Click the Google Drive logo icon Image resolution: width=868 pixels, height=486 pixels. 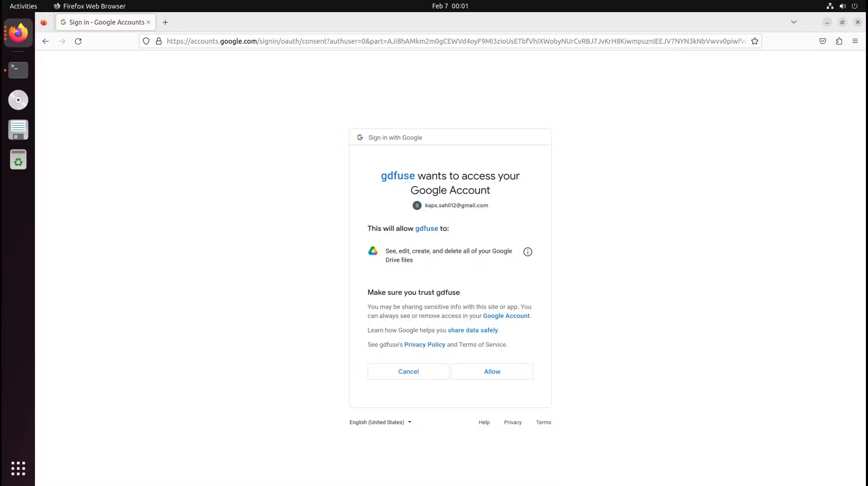[x=373, y=251]
